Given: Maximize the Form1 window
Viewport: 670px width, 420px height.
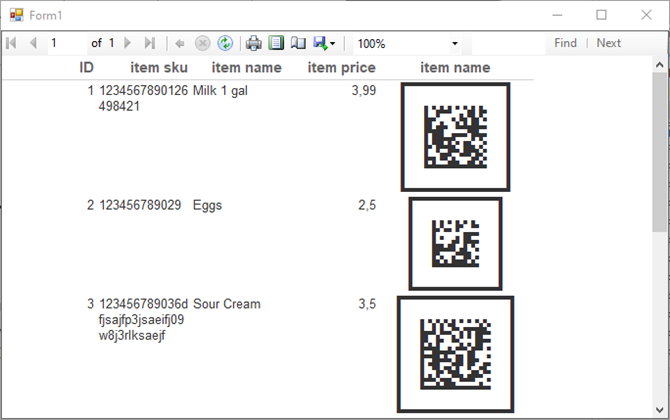Looking at the screenshot, I should click(601, 15).
